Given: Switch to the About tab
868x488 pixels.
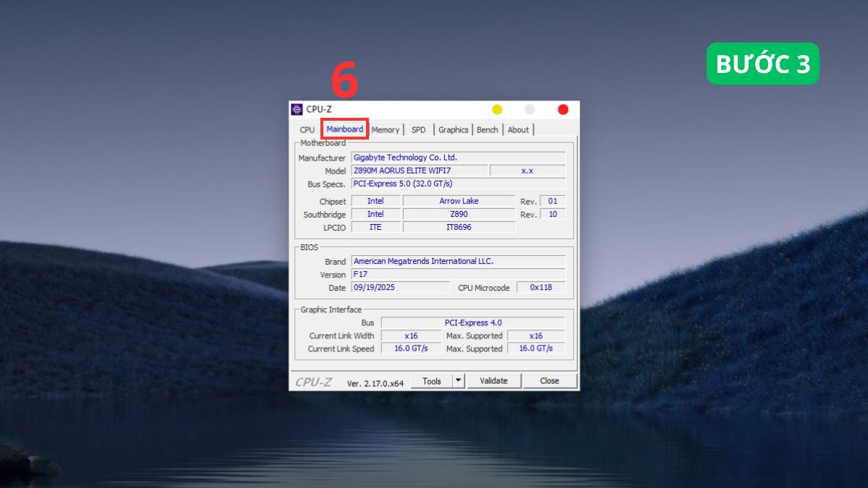Looking at the screenshot, I should 519,129.
